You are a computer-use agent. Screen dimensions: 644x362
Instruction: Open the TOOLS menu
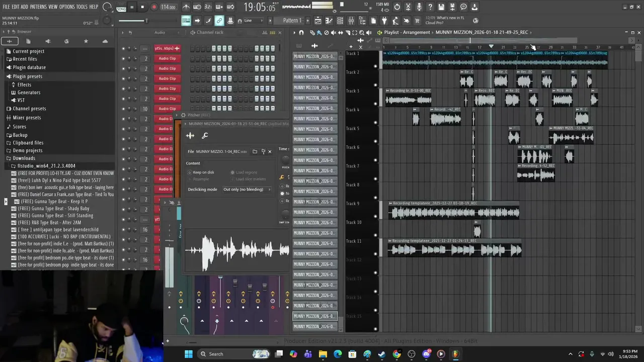click(x=82, y=7)
